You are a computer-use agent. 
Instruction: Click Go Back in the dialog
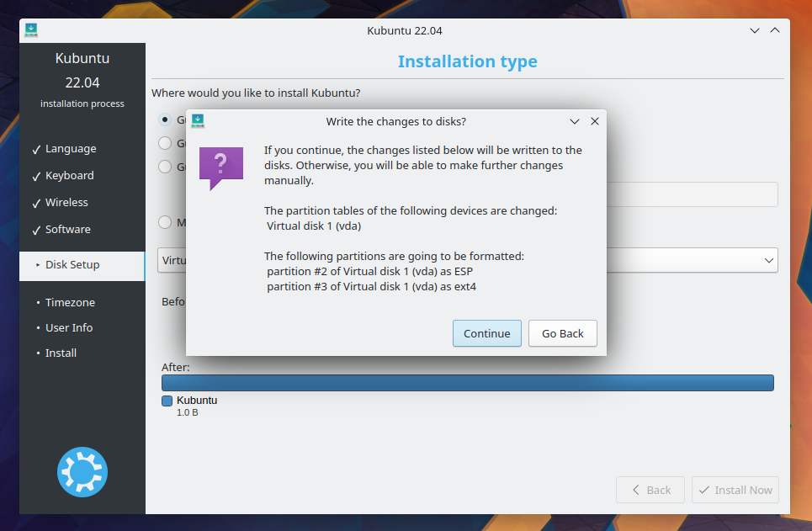point(562,333)
